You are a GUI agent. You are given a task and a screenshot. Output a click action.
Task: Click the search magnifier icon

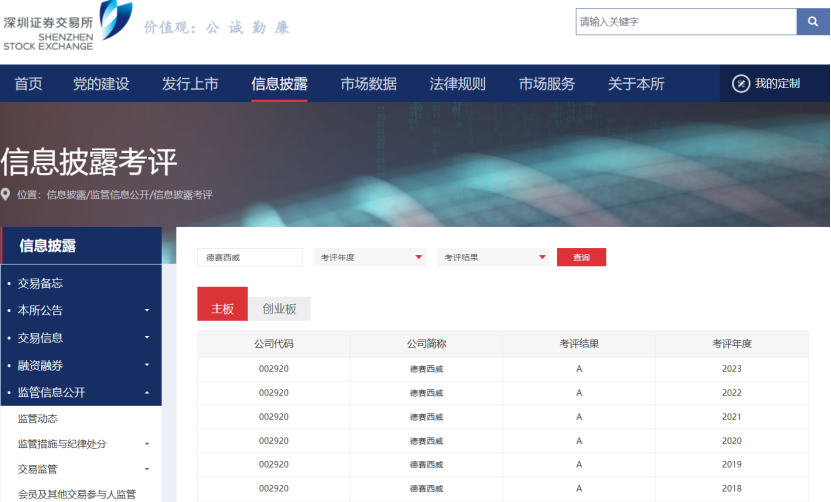(x=812, y=21)
